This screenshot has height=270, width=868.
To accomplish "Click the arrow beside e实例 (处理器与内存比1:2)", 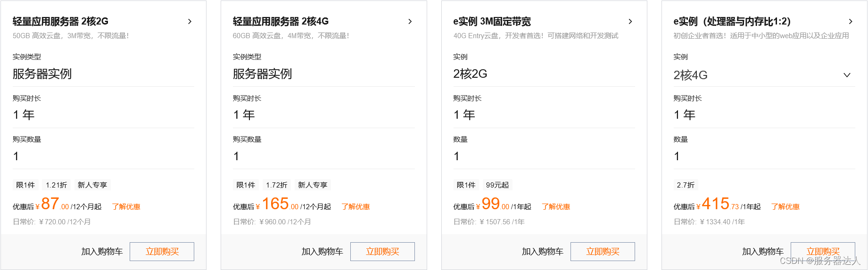I will pyautogui.click(x=851, y=22).
